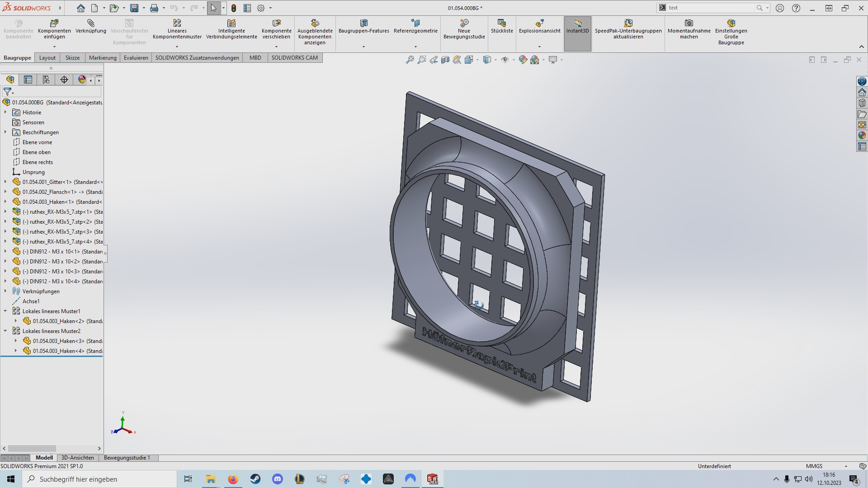
Task: Select Lineares Komponentenmuster tool
Action: 177,23
